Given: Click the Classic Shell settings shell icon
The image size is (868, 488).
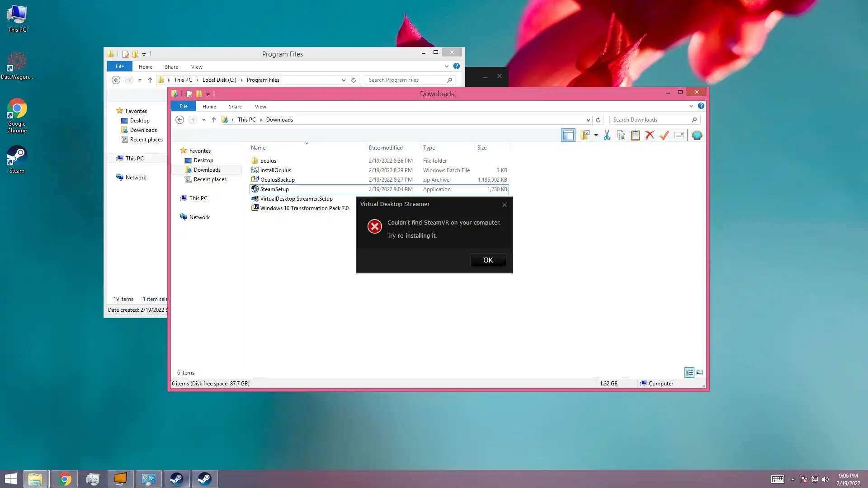Looking at the screenshot, I should pyautogui.click(x=697, y=135).
